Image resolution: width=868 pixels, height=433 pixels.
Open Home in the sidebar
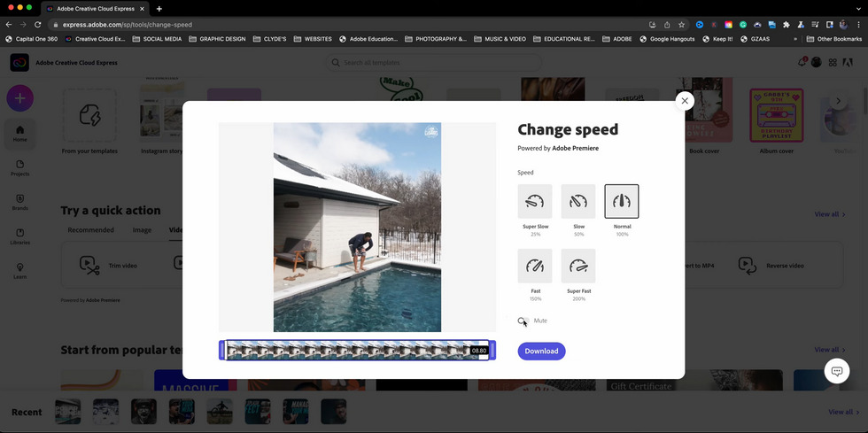(19, 134)
